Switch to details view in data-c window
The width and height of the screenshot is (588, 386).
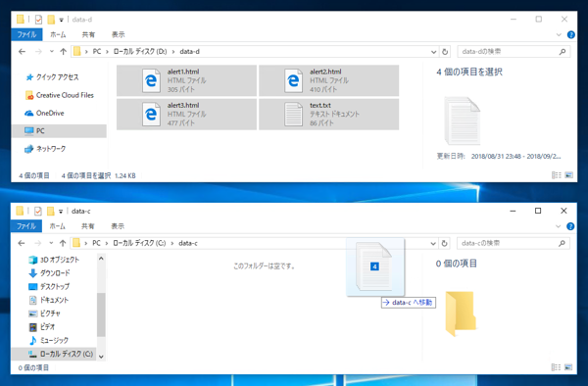[x=556, y=367]
